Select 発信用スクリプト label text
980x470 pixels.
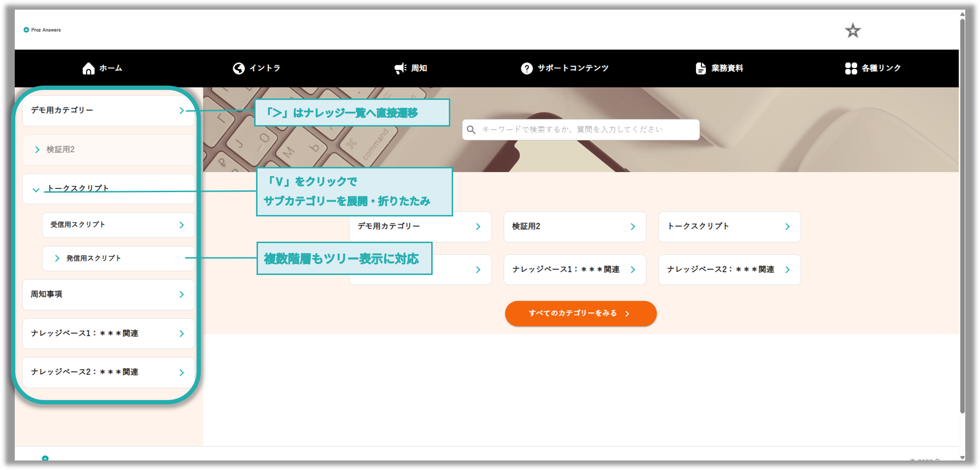[x=94, y=258]
